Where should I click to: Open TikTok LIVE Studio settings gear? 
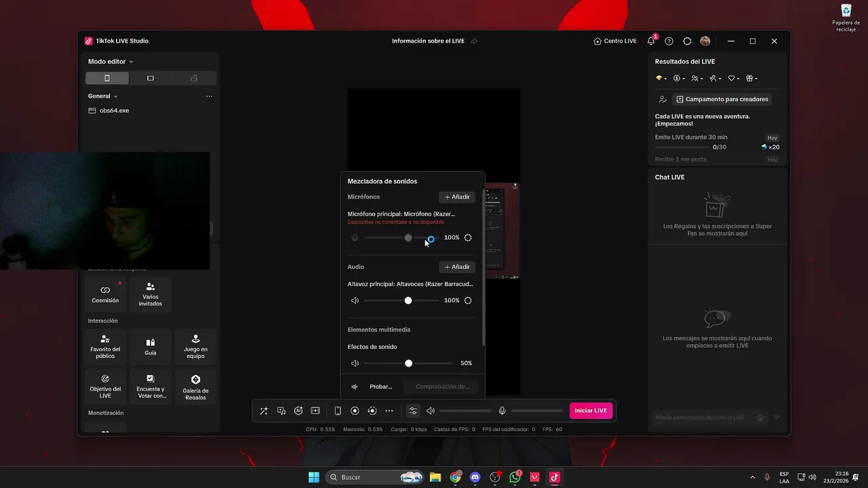[x=687, y=41]
